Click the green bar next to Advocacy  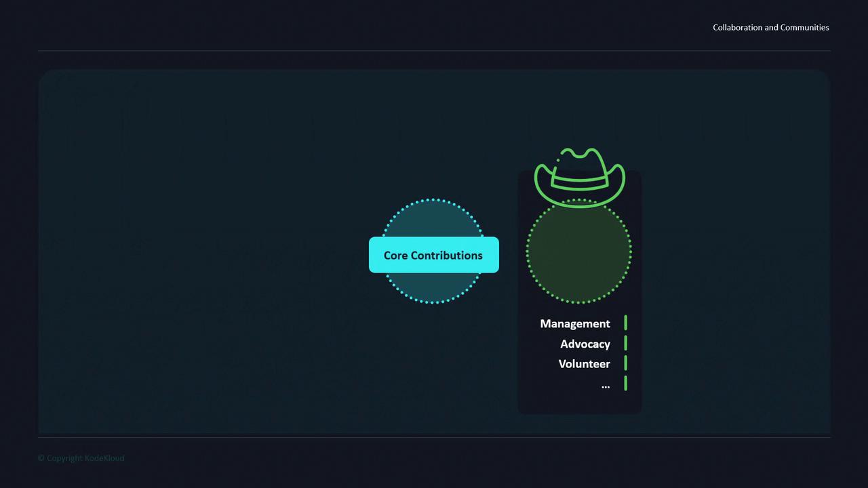click(x=625, y=343)
